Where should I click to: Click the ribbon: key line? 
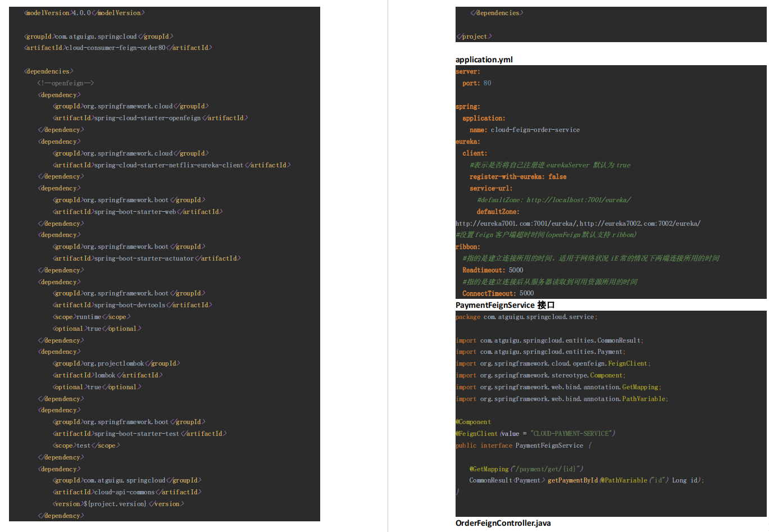[468, 247]
